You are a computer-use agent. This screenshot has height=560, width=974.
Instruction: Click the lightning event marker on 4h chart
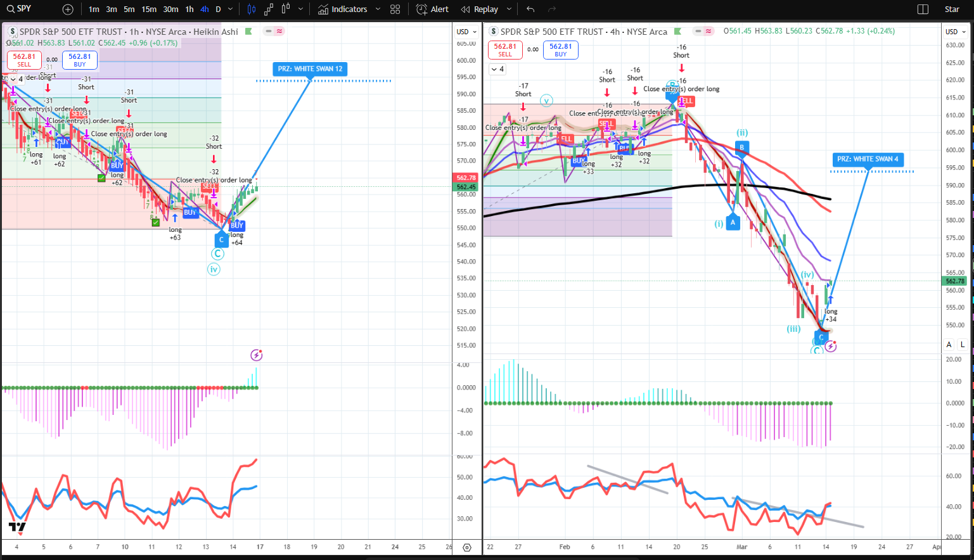pos(831,347)
